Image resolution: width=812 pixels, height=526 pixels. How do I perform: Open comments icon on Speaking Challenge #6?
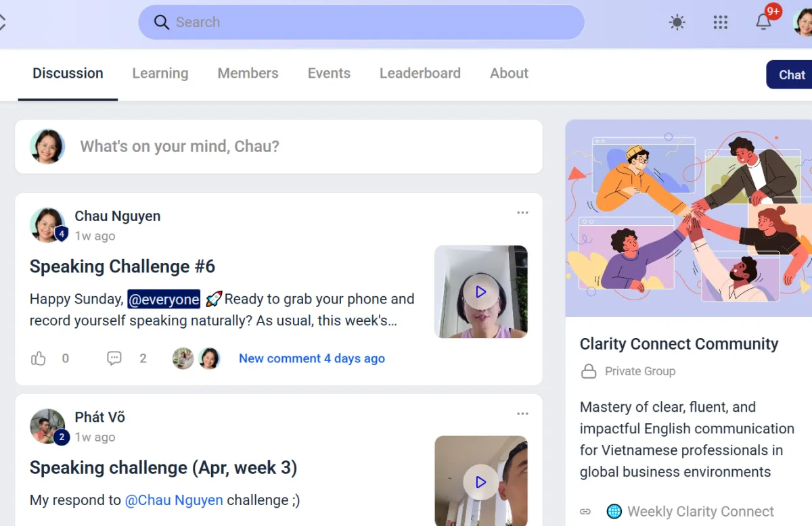click(x=114, y=358)
